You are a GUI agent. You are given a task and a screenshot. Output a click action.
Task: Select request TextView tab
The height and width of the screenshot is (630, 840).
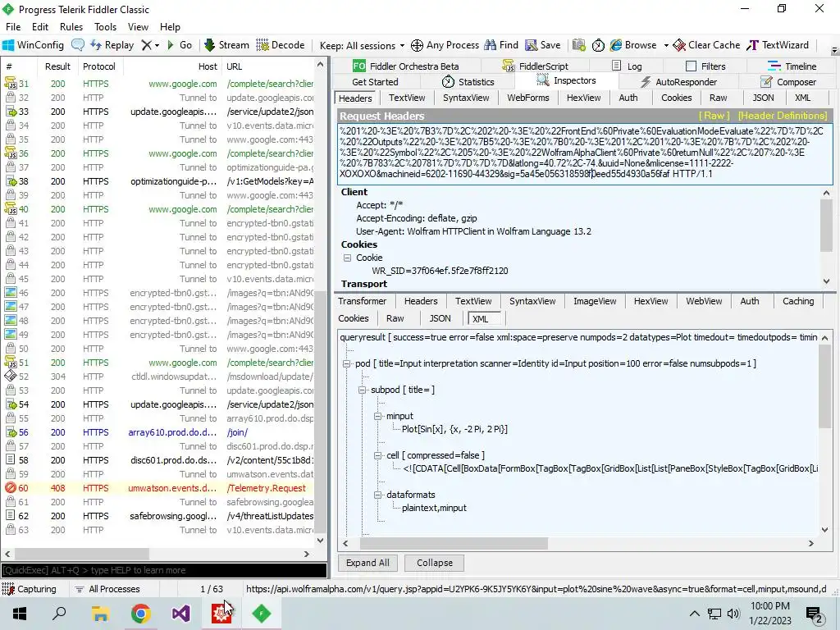coord(407,98)
